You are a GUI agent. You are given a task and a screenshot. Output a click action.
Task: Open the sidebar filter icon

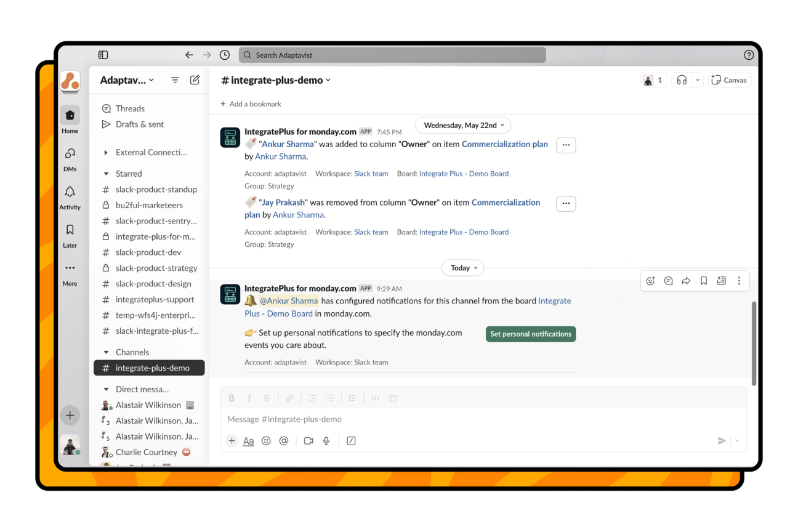tap(175, 80)
